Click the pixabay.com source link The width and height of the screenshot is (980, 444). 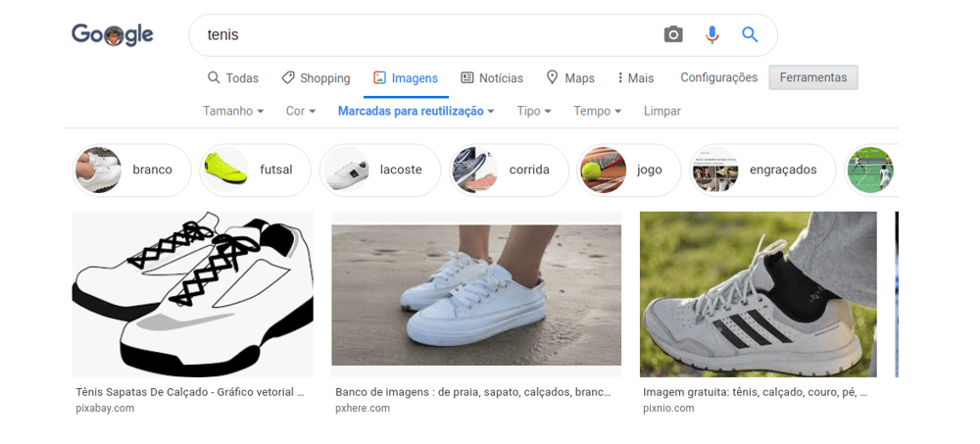click(105, 409)
